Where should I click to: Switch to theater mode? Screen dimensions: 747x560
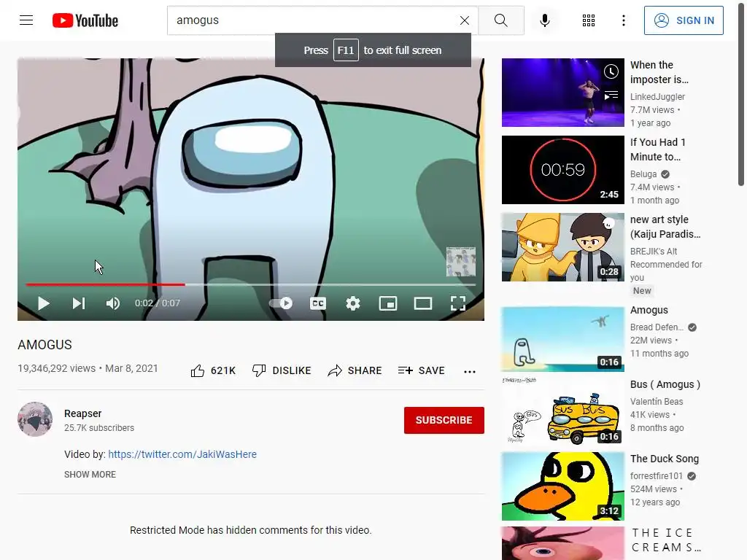423,303
